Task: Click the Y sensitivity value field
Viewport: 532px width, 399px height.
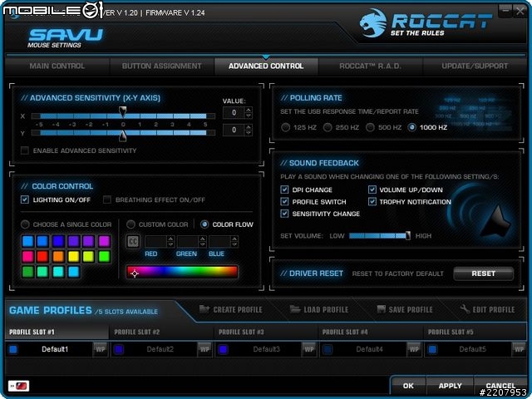Action: (x=234, y=130)
